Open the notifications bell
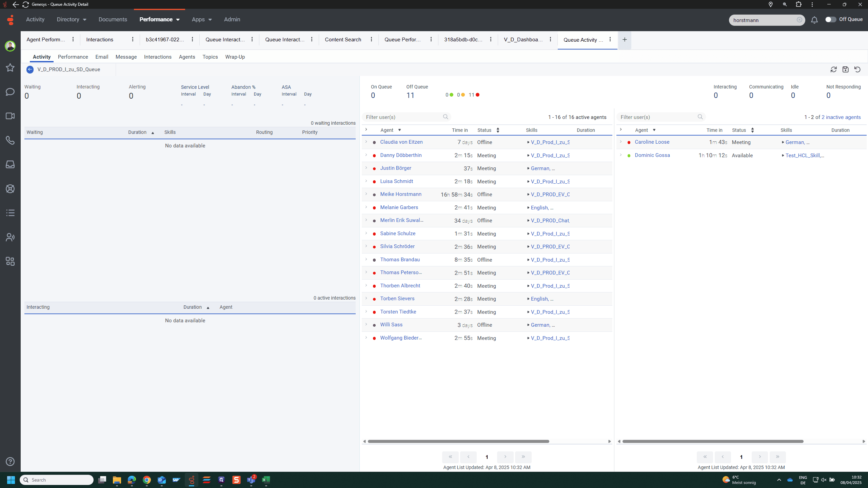868x488 pixels. coord(814,20)
